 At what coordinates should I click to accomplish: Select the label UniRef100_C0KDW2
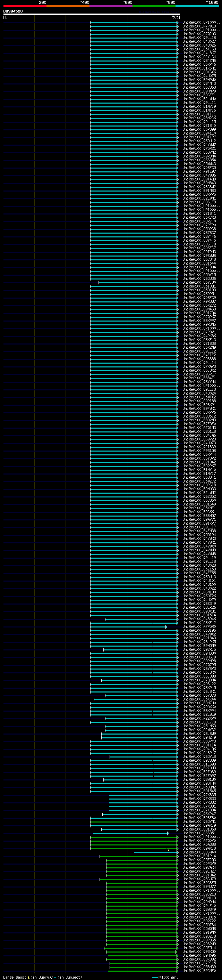199,959
